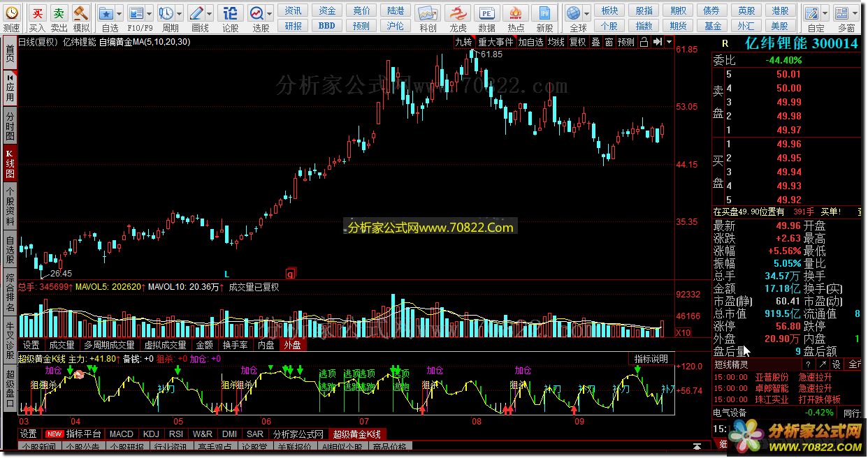The height and width of the screenshot is (458, 868).
Task: Toggle 均线 moving average display
Action: click(x=556, y=42)
